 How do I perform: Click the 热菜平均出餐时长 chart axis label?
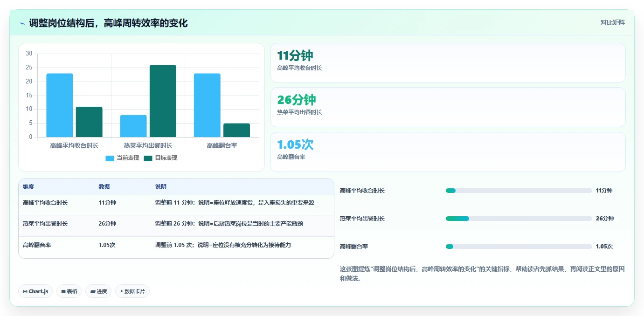pos(148,146)
